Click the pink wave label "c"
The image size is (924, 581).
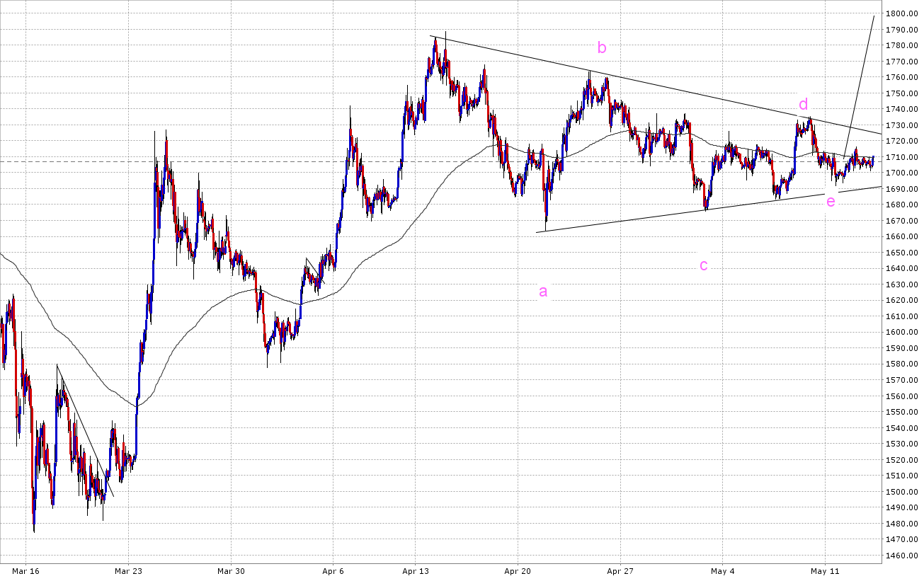(703, 265)
